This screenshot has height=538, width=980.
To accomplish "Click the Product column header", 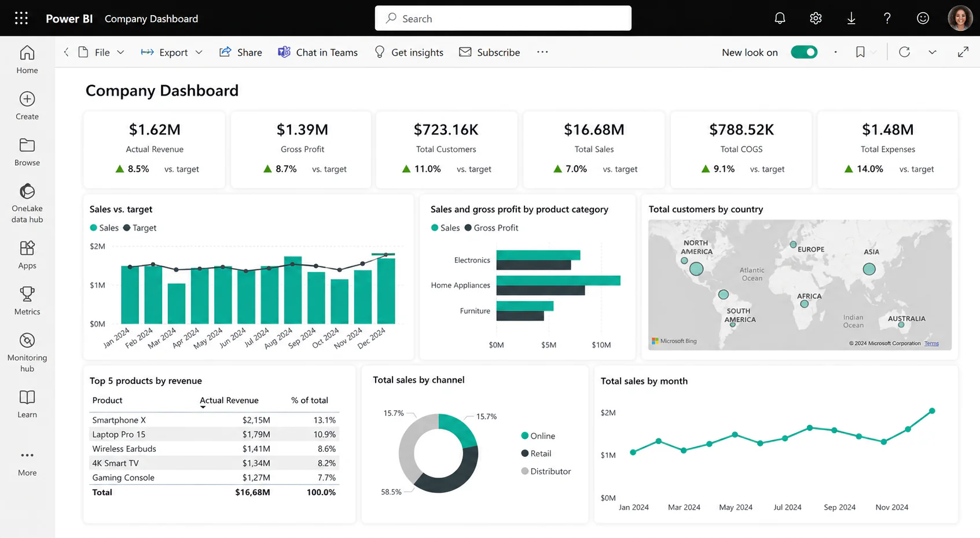I will pos(107,400).
